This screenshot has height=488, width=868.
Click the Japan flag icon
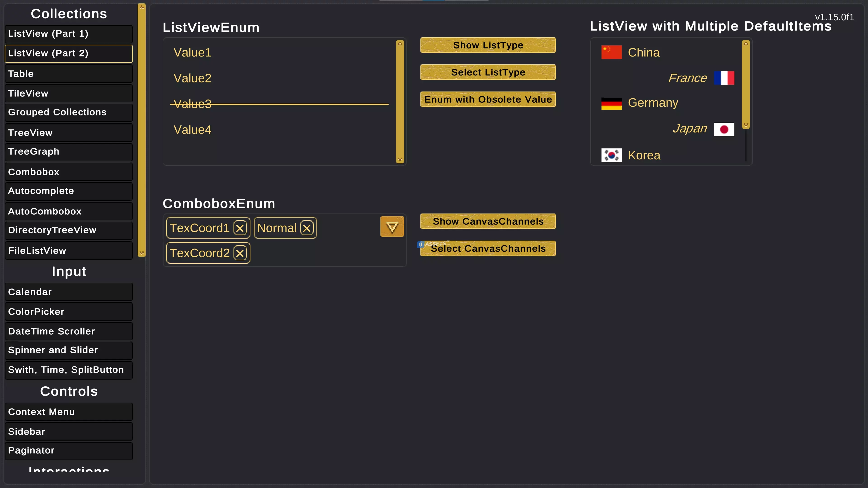click(x=724, y=129)
